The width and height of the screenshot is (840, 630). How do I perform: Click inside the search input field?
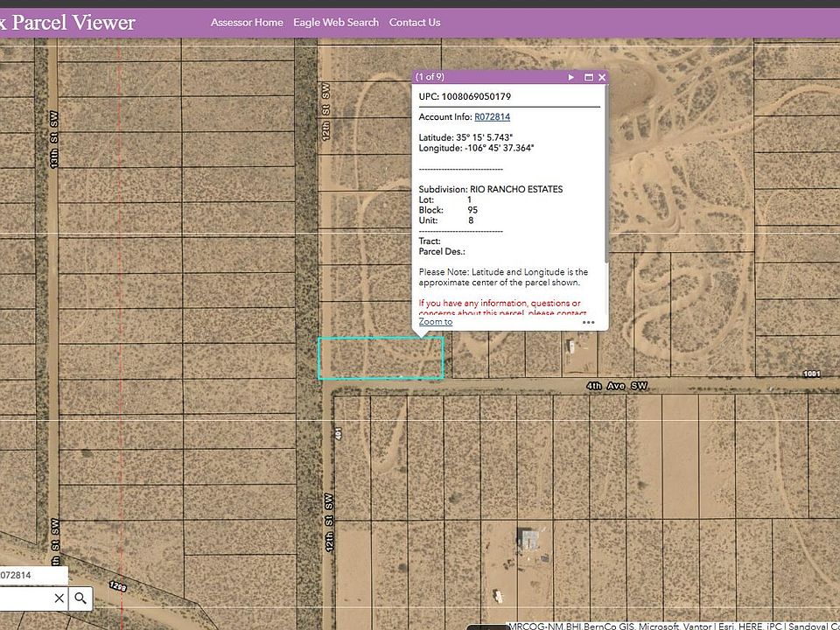[25, 598]
